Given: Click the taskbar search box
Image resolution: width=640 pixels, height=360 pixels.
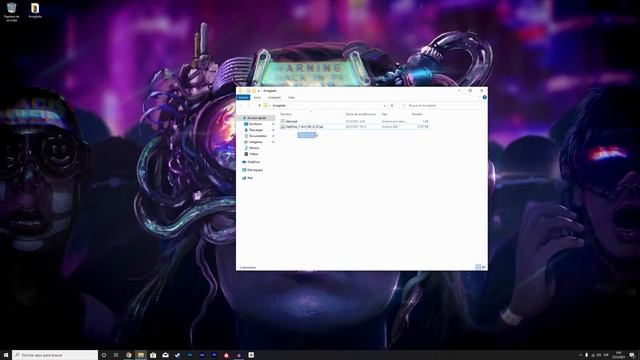Looking at the screenshot, I should tap(55, 355).
